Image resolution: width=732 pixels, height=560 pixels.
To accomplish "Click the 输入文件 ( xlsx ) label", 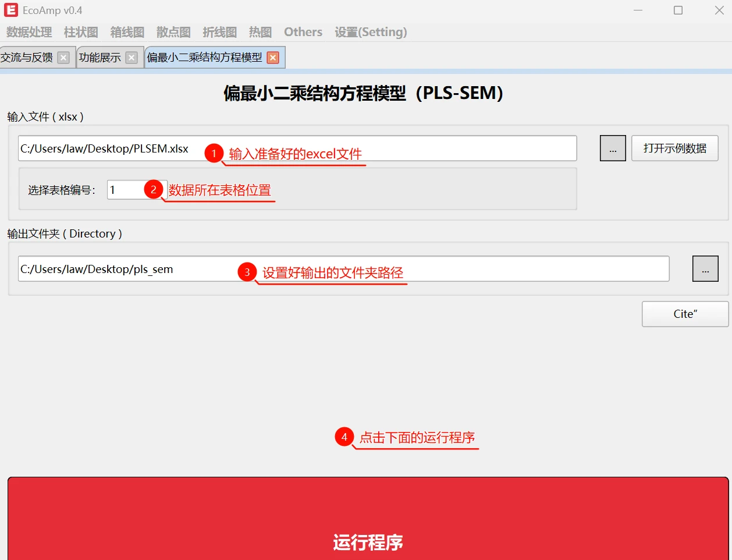I will pyautogui.click(x=45, y=117).
